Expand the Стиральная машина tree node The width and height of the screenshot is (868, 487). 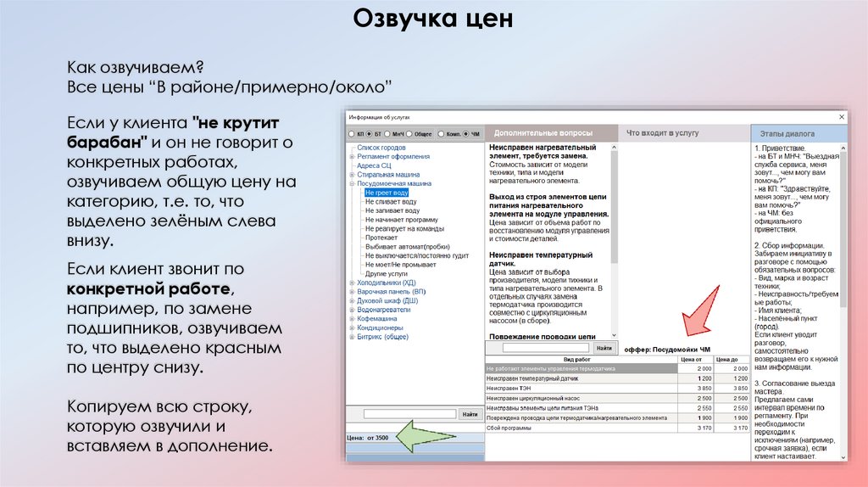[x=352, y=175]
